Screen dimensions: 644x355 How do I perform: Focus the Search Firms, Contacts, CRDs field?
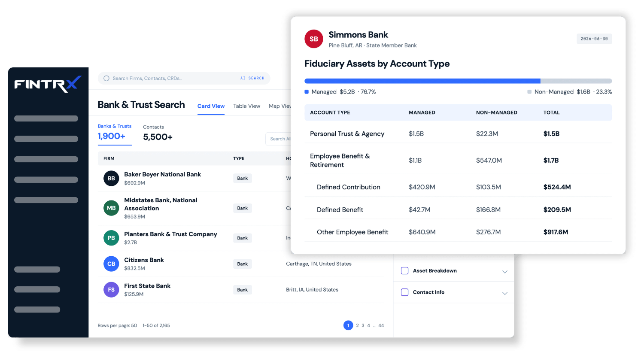[x=184, y=79]
